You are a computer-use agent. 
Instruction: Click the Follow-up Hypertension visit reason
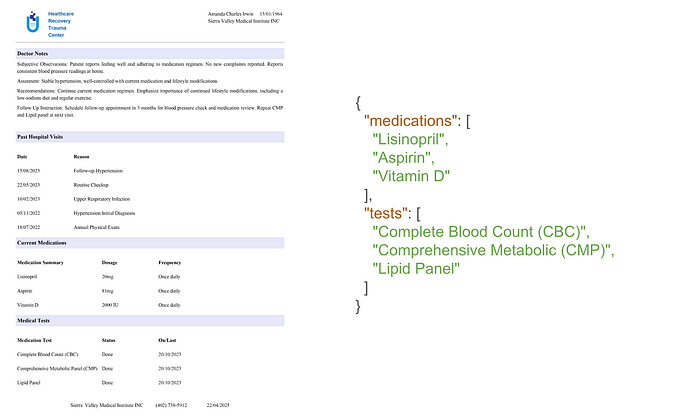tap(98, 171)
